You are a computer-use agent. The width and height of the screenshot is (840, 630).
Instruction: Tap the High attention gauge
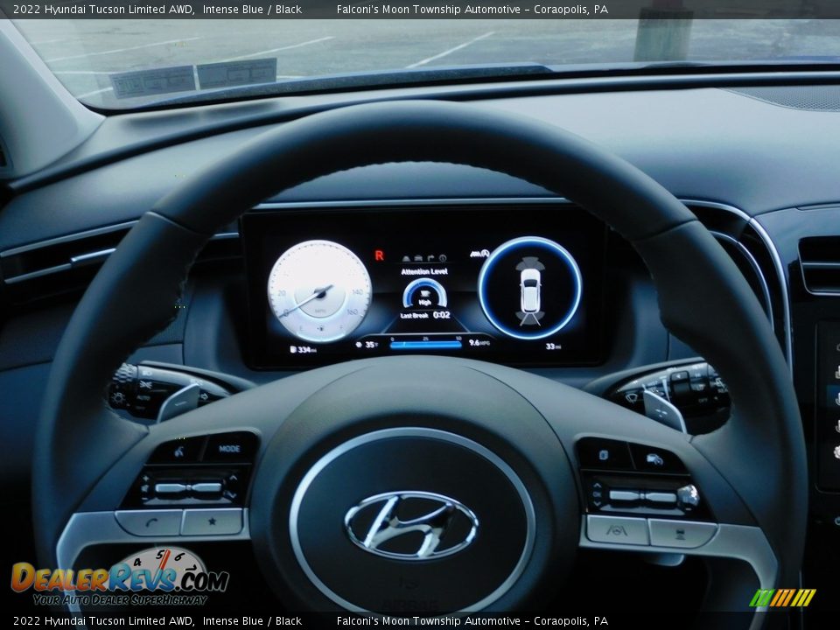click(425, 294)
